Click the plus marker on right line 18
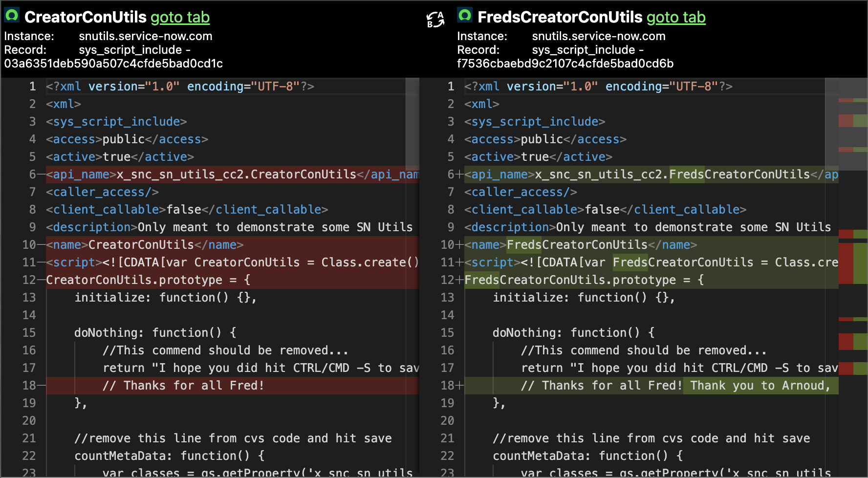Viewport: 868px width, 478px height. pyautogui.click(x=459, y=386)
